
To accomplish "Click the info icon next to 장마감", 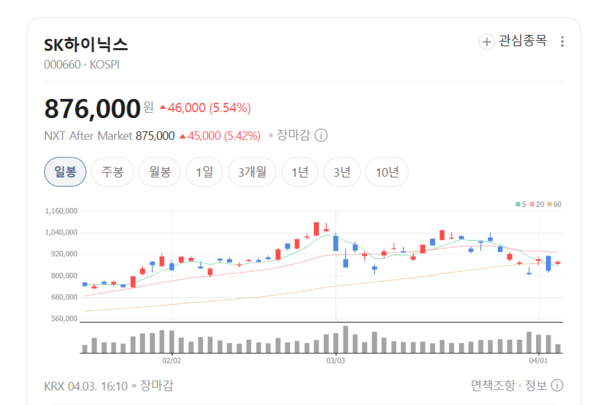I will pos(321,135).
